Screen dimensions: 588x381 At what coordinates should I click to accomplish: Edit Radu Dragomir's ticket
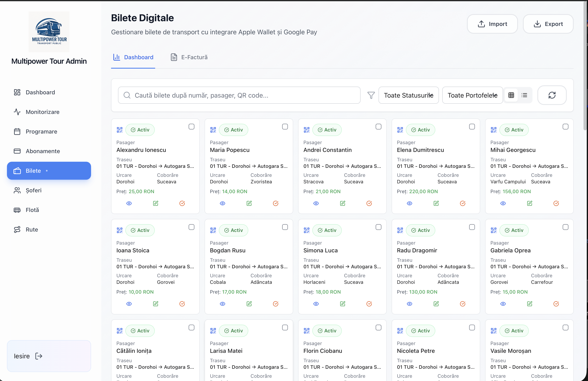pyautogui.click(x=436, y=304)
